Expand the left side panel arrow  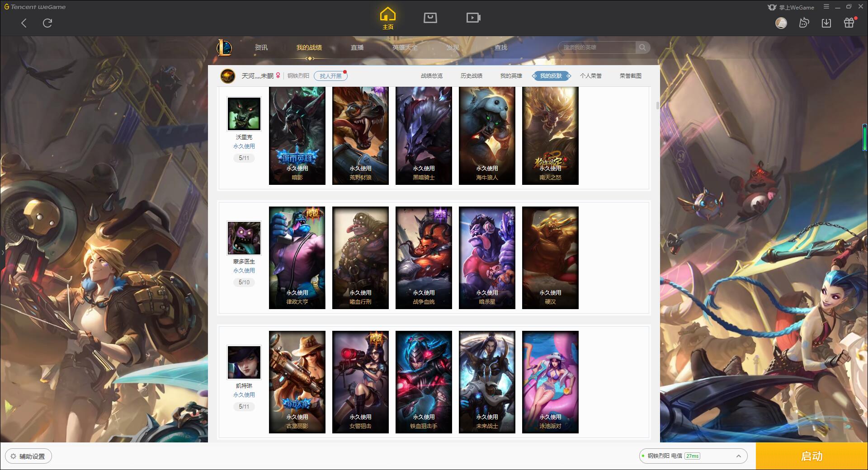(2, 253)
